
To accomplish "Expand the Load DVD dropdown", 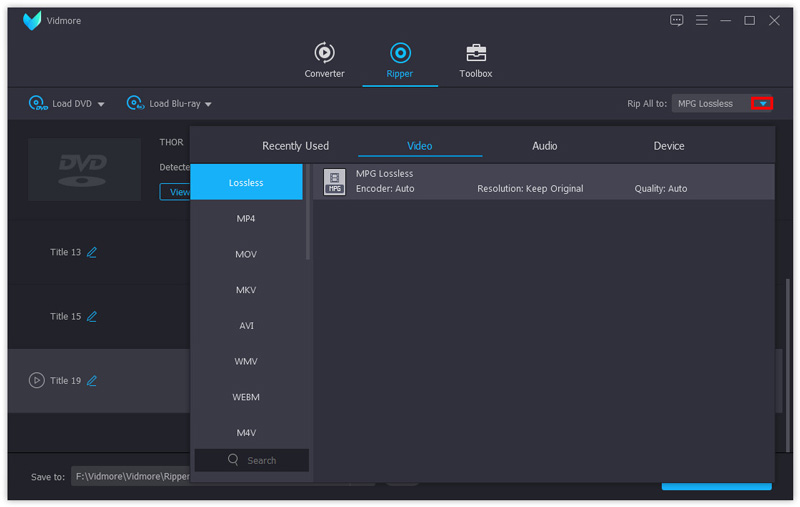I will coord(101,104).
